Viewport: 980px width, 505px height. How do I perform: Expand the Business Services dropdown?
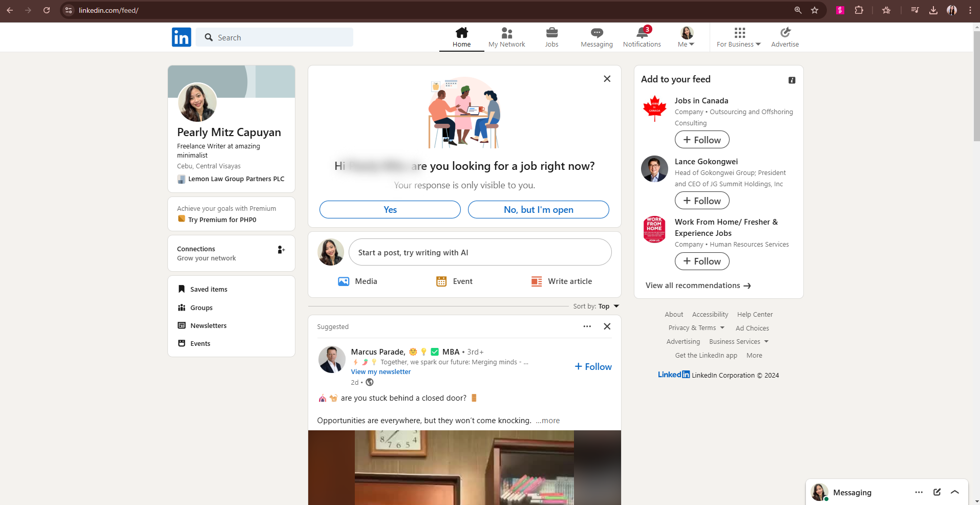click(739, 342)
